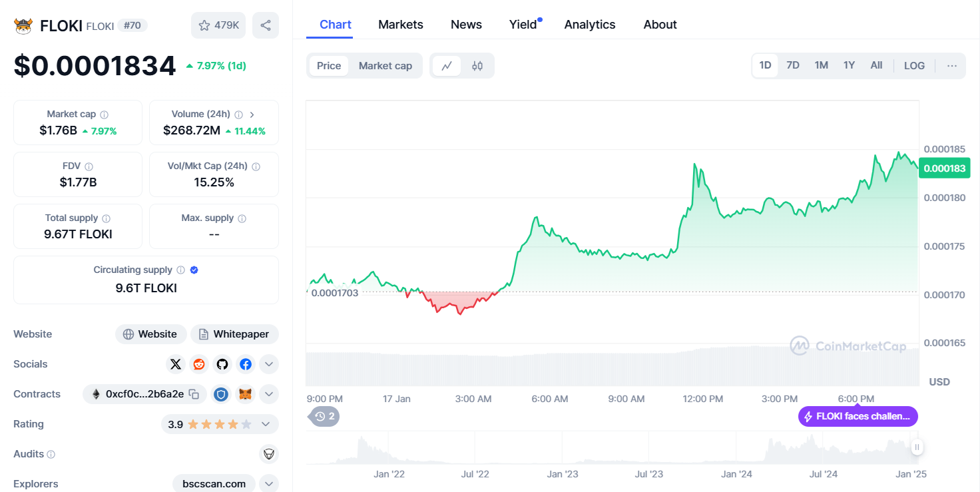The image size is (980, 492).
Task: Copy the contract address 0xcf0c...2b6a2e
Action: click(x=194, y=394)
